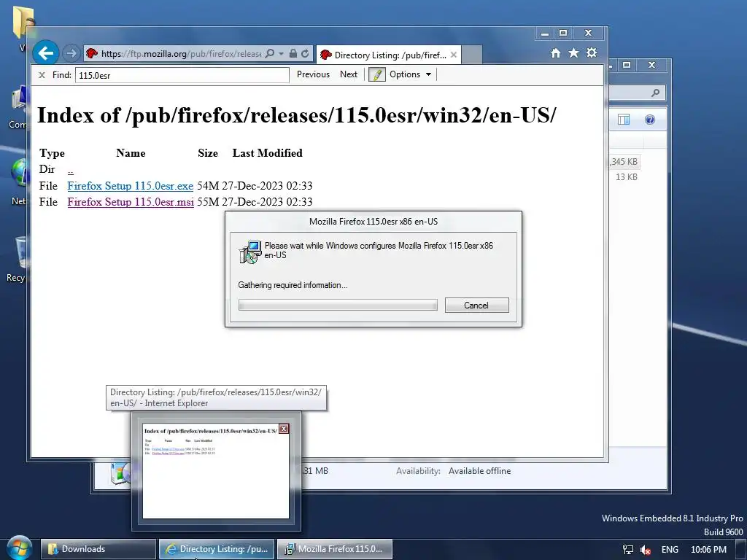Screen dimensions: 747x560
Task: Click the forward navigation arrow
Action: 71,53
